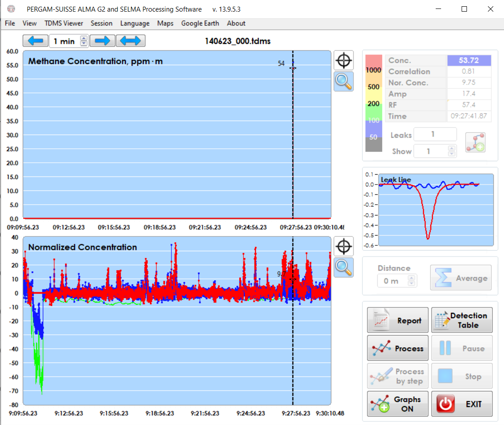This screenshot has height=425, width=504.
Task: Click the add leak points icon near Show field
Action: tap(475, 142)
